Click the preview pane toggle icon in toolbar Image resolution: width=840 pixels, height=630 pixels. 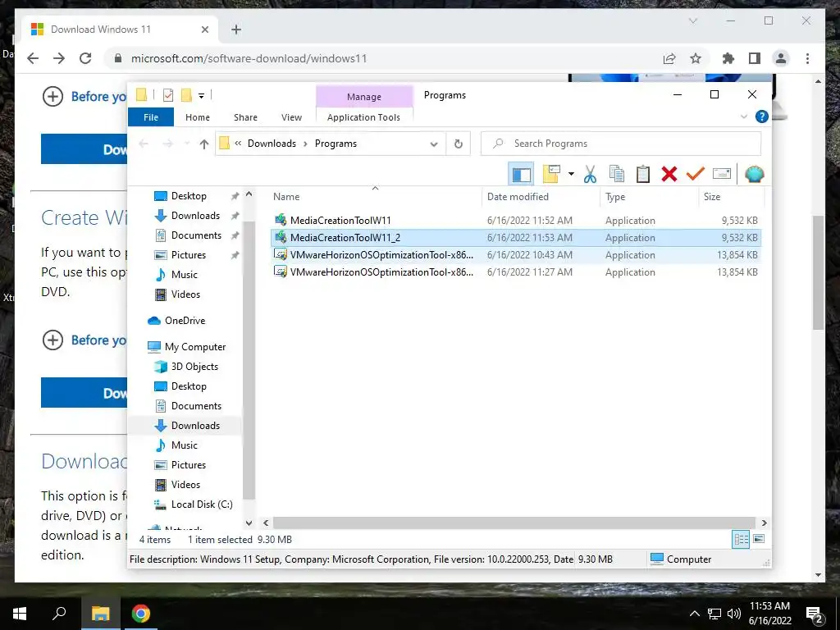pyautogui.click(x=521, y=174)
